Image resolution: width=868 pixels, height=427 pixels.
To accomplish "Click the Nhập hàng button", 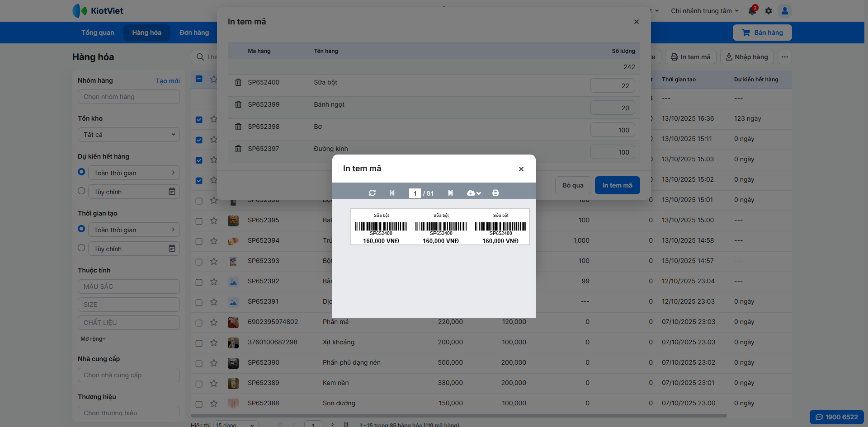I will tap(747, 57).
